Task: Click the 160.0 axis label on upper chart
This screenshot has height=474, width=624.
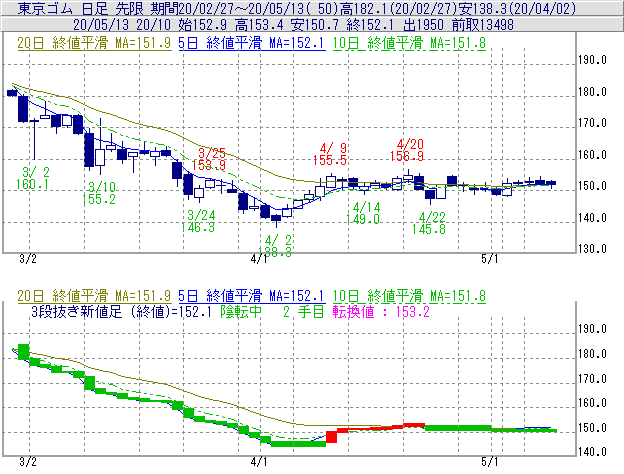Action: point(592,155)
